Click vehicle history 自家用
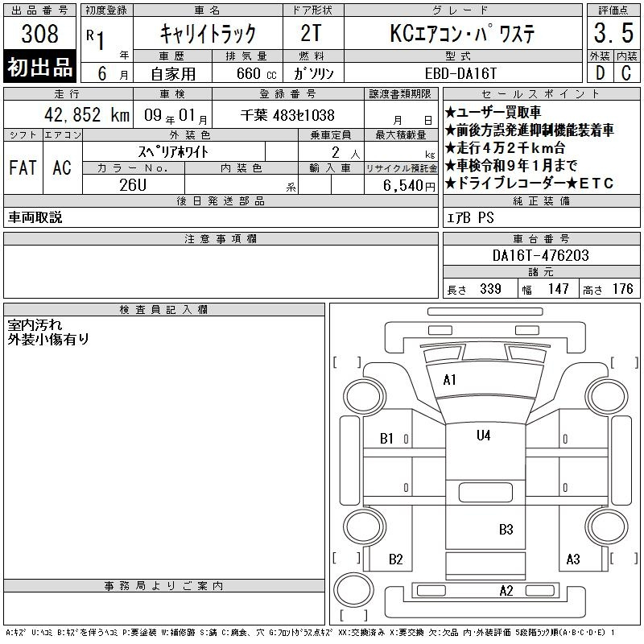The height and width of the screenshot is (644, 644). (173, 74)
